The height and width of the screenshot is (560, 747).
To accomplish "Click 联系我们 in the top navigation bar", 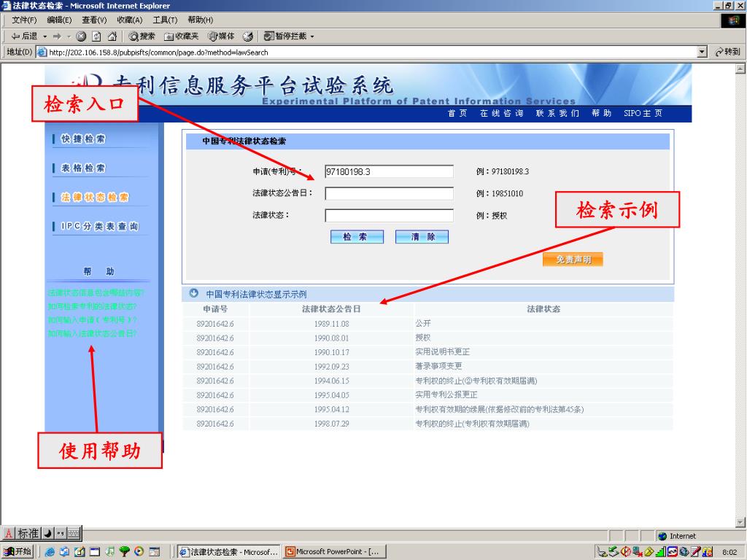I will tap(557, 113).
